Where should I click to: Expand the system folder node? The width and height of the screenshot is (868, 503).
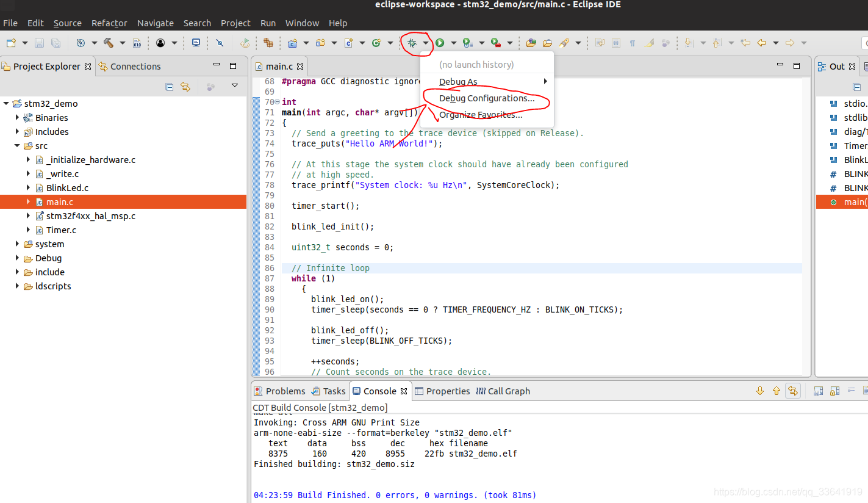pos(17,244)
